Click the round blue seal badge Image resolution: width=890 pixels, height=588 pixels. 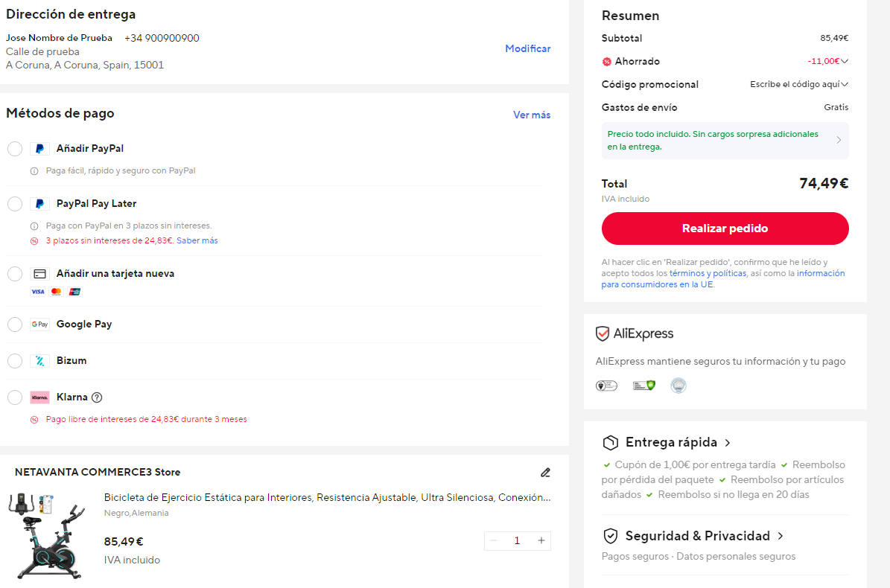point(678,386)
